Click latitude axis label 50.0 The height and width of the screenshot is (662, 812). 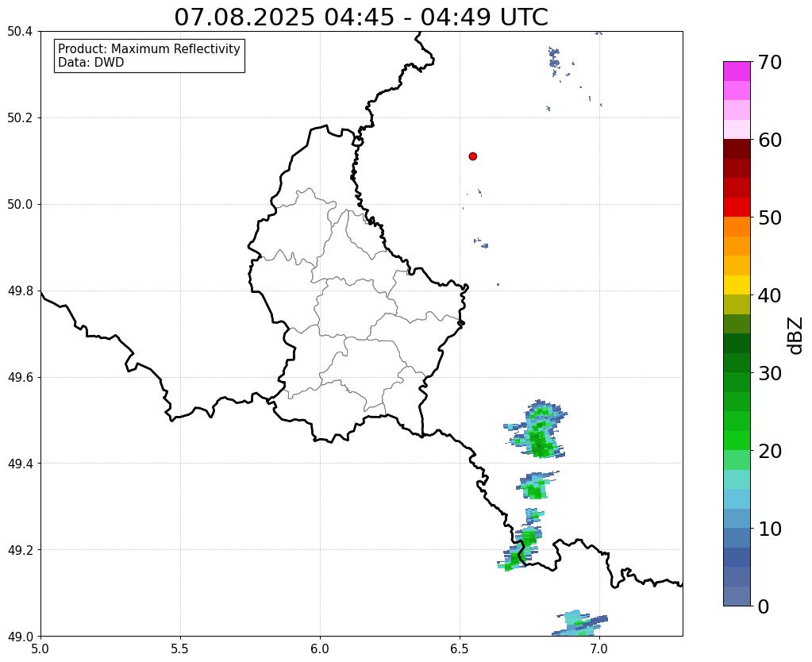20,205
